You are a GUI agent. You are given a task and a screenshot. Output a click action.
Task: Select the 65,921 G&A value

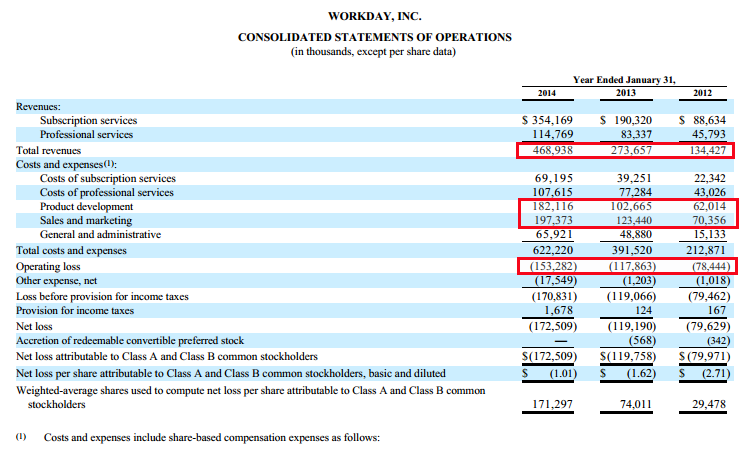pyautogui.click(x=554, y=235)
